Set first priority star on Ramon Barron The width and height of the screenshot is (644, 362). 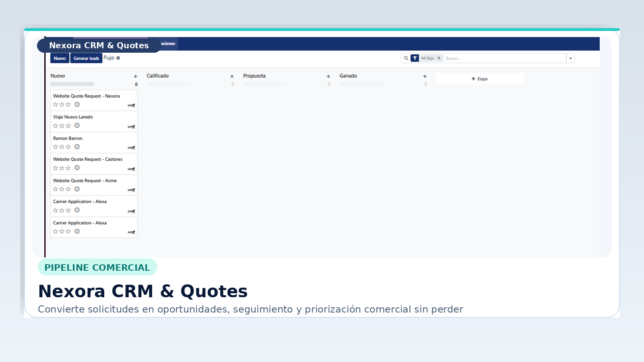[56, 147]
